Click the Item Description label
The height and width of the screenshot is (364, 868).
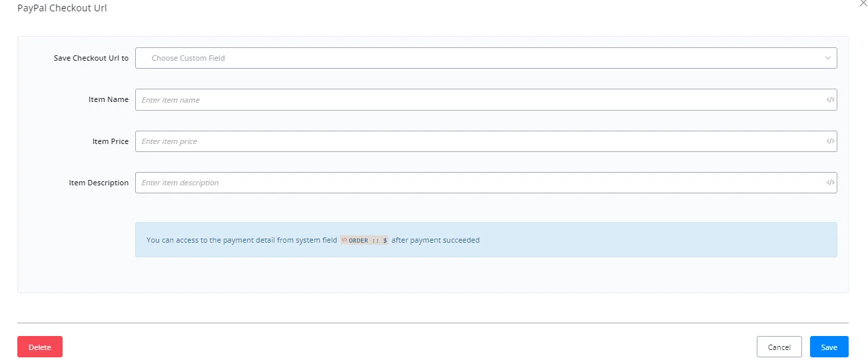click(99, 183)
